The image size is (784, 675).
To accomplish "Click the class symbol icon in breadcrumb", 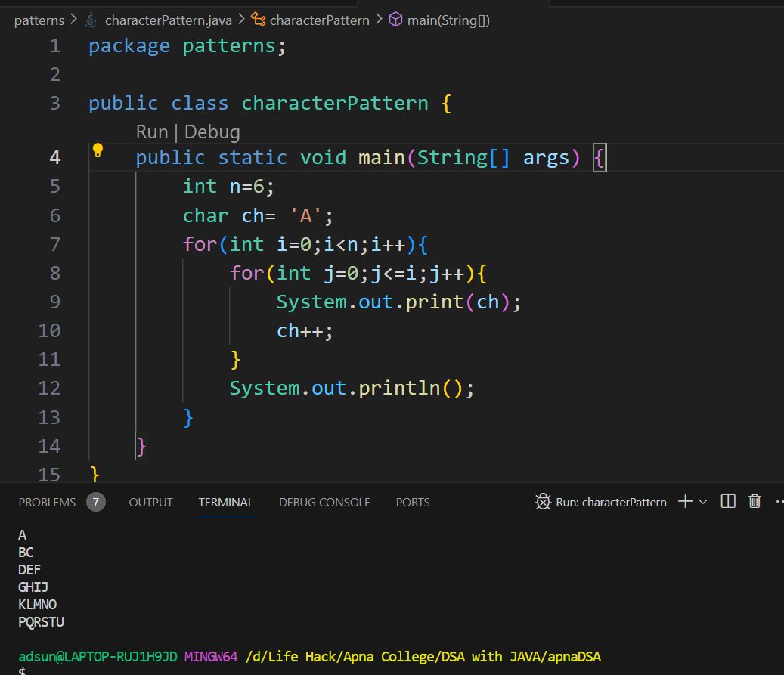I will tap(258, 20).
